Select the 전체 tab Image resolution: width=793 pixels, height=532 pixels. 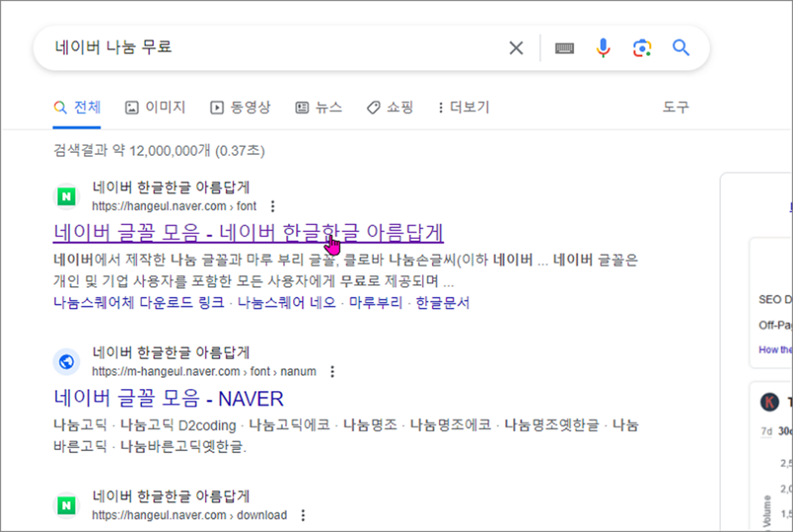tap(77, 107)
